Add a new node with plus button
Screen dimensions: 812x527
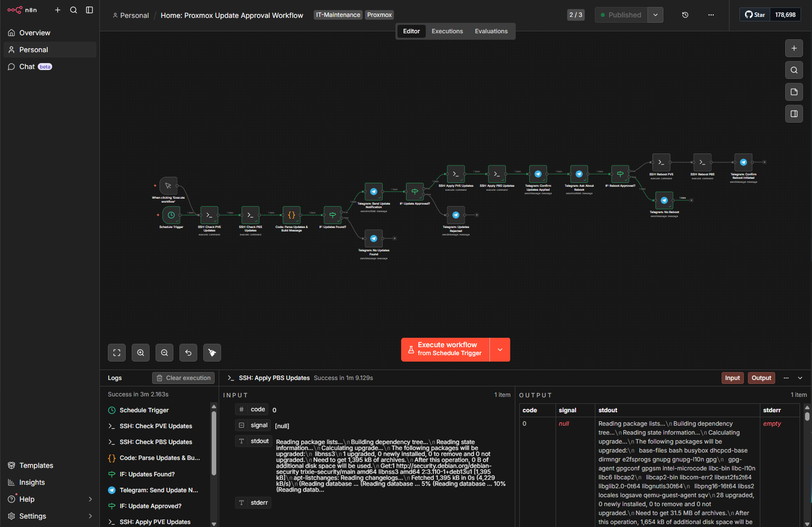tap(794, 48)
